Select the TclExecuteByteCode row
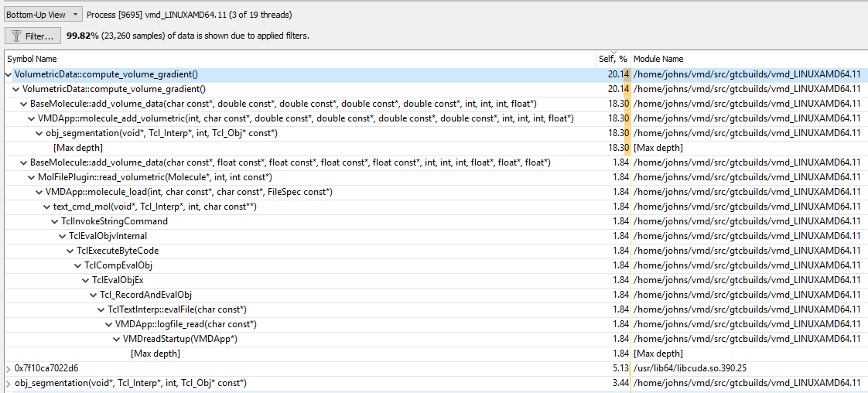This screenshot has width=868, height=393. (x=117, y=251)
